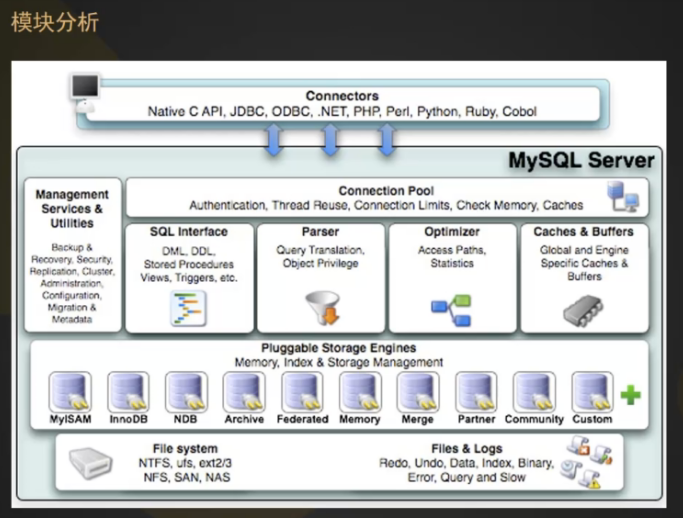This screenshot has height=518, width=683.
Task: Select the Merge storage engine icon
Action: 418,392
